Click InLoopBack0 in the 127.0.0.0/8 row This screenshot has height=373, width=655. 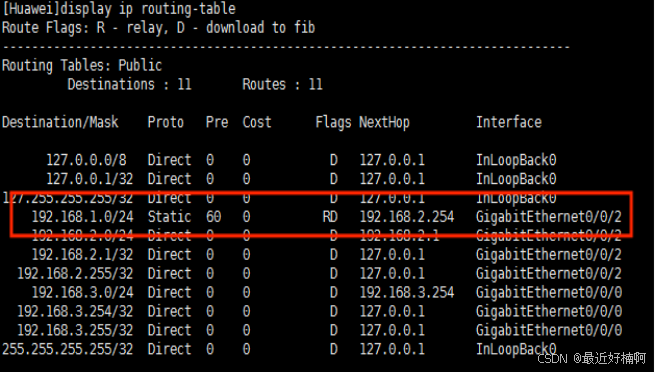pos(516,160)
